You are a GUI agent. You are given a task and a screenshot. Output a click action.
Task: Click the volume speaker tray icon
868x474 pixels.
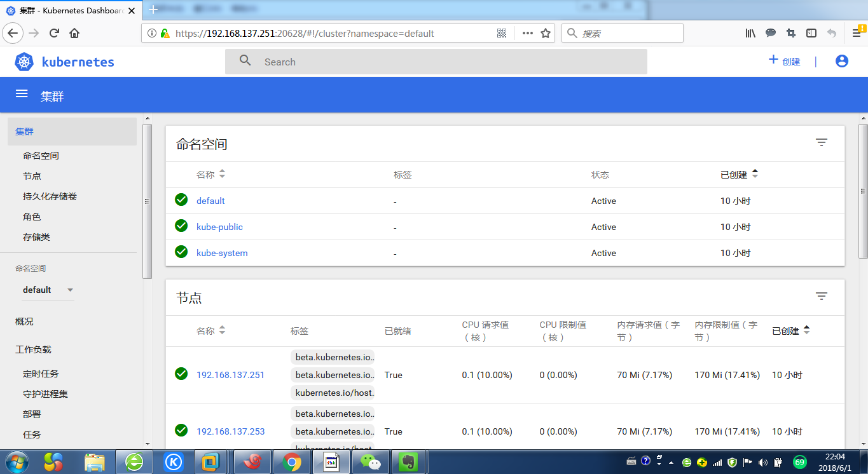pos(762,462)
